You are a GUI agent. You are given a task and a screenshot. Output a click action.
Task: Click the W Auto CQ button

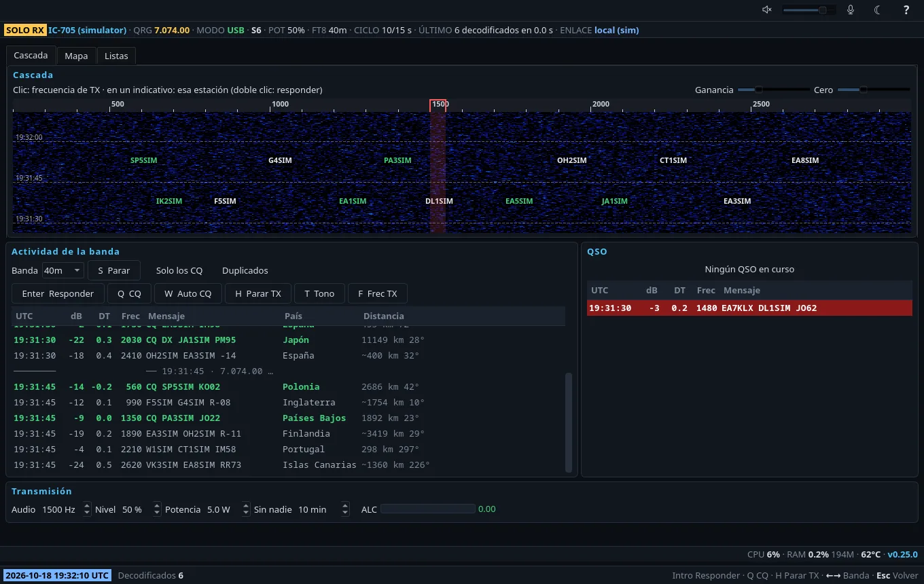(188, 293)
